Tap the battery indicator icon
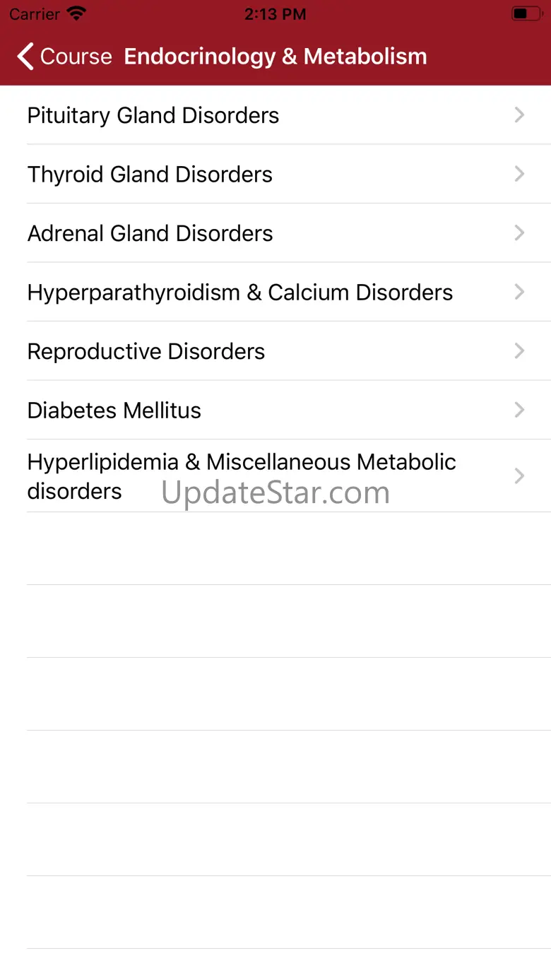Viewport: 551px width, 980px height. coord(526,13)
